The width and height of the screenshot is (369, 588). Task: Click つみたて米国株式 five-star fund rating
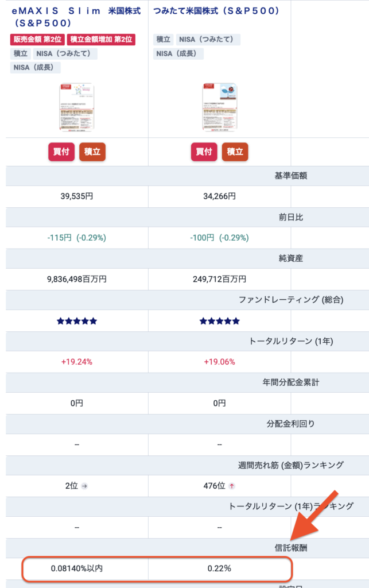tap(219, 321)
